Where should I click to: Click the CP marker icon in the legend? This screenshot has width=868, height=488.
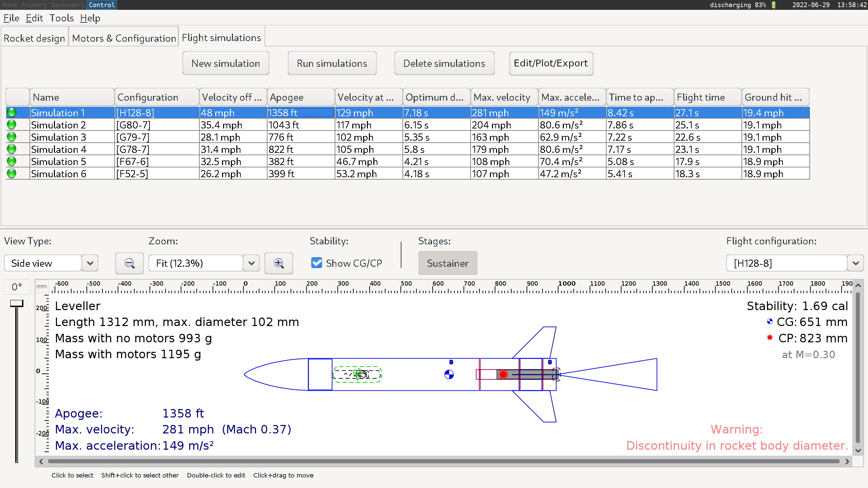[x=770, y=338]
